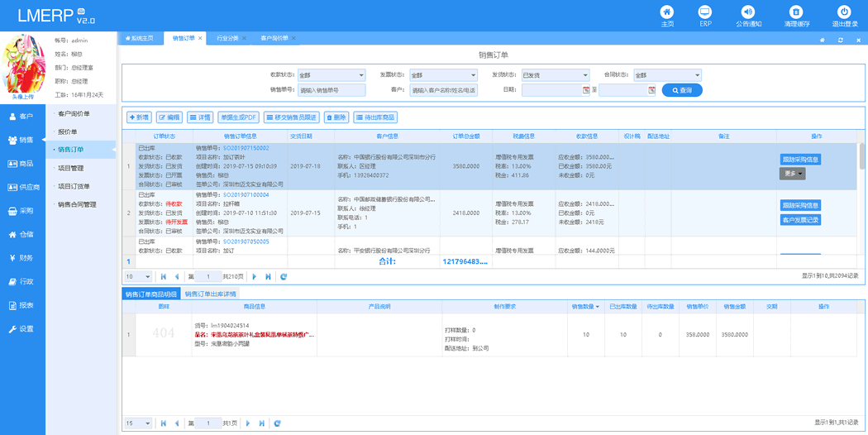Open the 合同状态 dropdown

[x=668, y=74]
